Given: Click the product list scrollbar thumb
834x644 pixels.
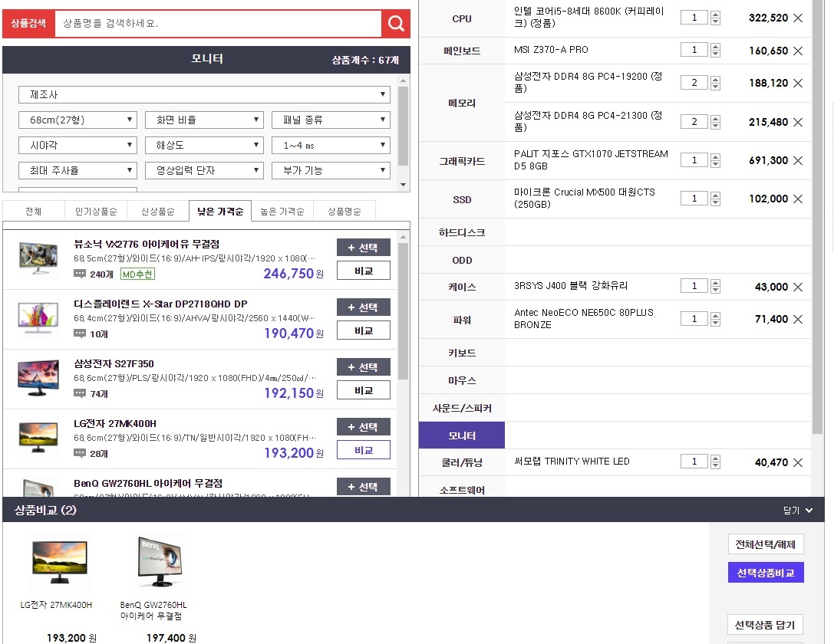Looking at the screenshot, I should (403, 311).
